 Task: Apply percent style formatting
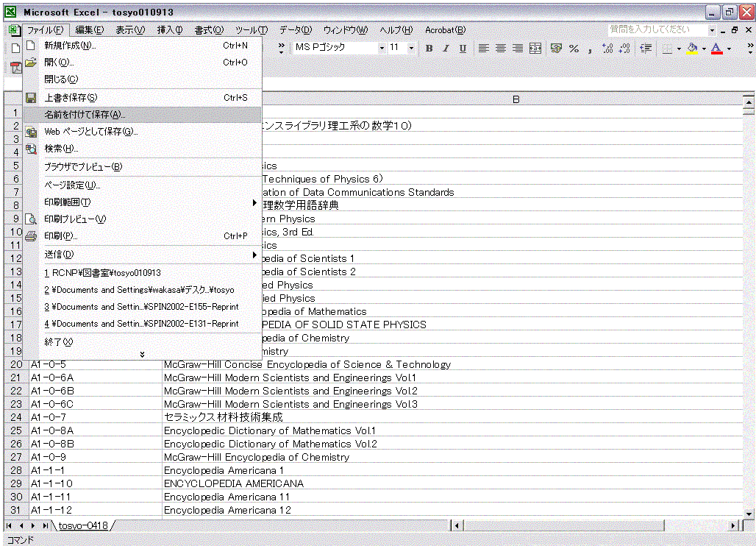click(574, 49)
